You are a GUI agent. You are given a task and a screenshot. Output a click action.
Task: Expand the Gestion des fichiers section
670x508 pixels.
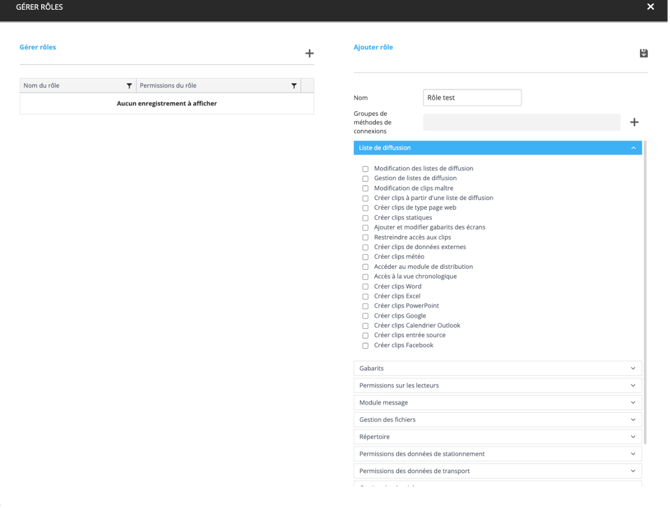[x=498, y=420]
